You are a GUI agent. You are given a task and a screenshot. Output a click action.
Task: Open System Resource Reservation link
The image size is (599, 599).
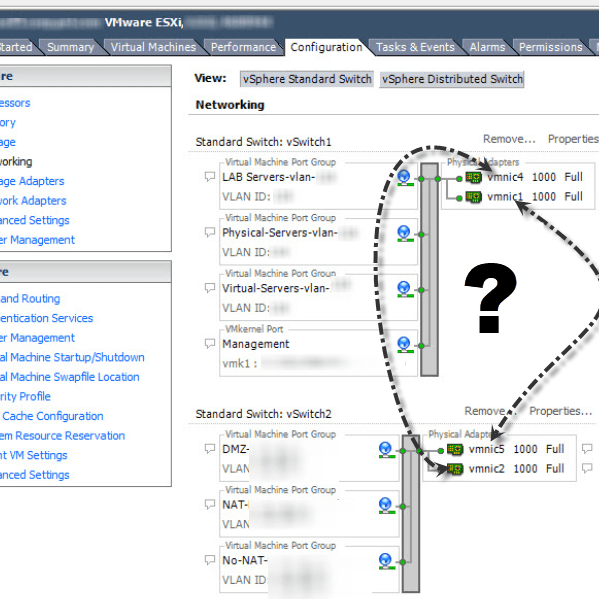tap(63, 435)
